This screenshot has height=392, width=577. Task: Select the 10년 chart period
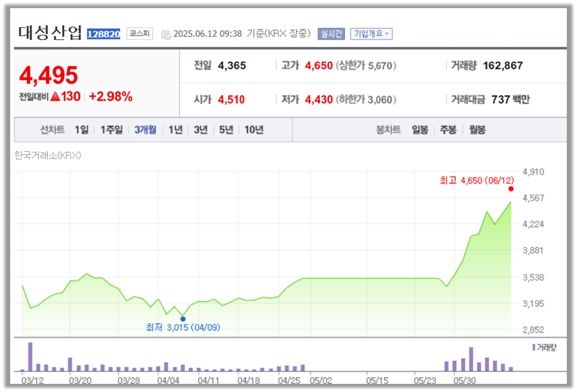click(x=254, y=130)
